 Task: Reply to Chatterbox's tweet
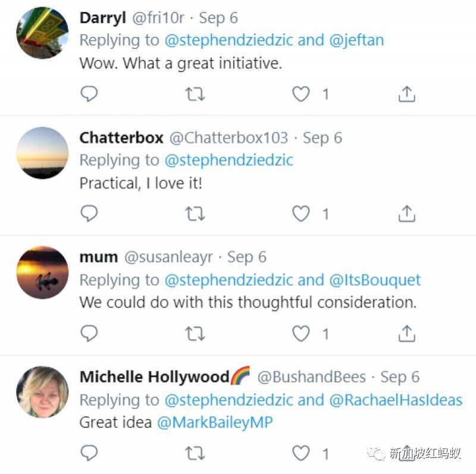click(89, 213)
